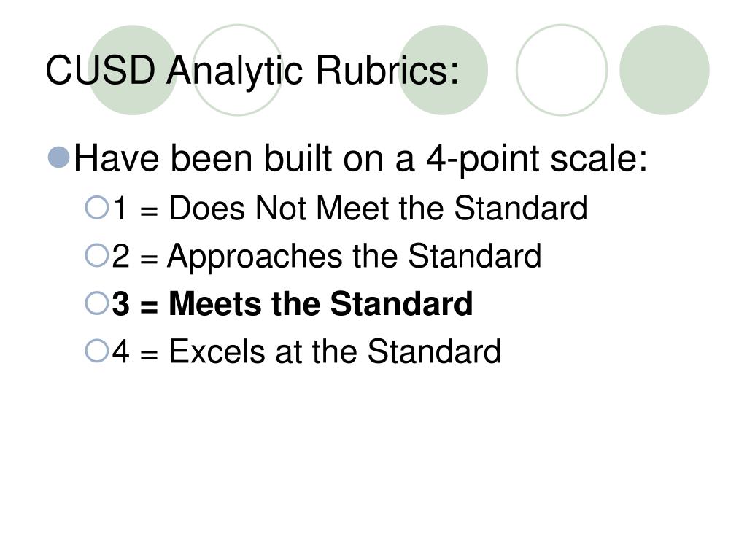Click the hollow bullet next to '2 = Approaches'

(97, 255)
